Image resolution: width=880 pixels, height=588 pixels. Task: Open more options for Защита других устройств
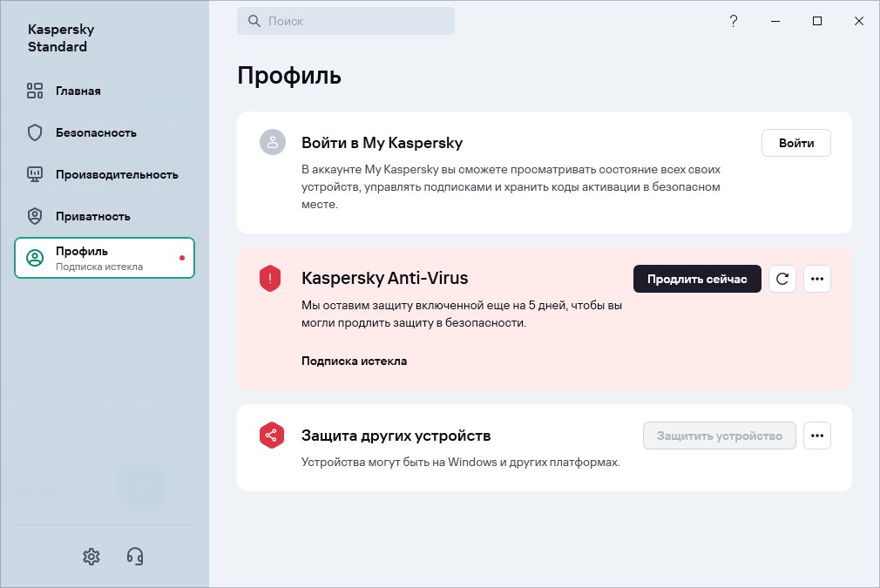pyautogui.click(x=817, y=436)
